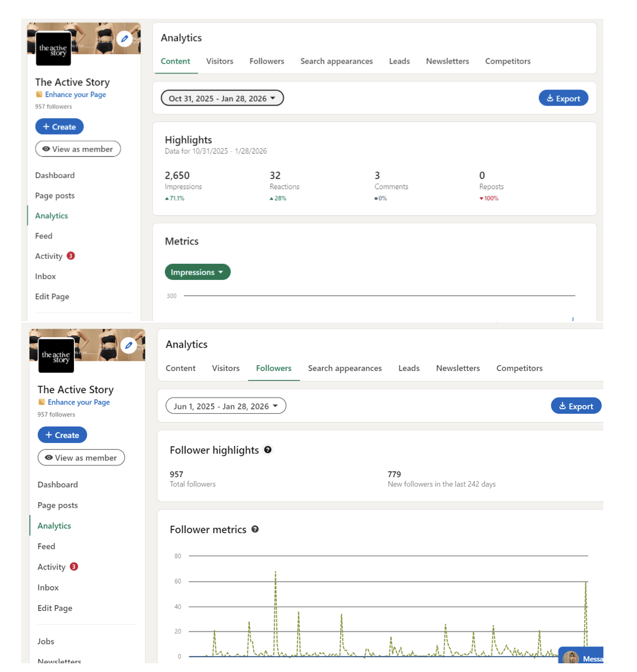Click the 2,650 Impressions highlight value
Image resolution: width=637 pixels, height=672 pixels.
coord(177,175)
